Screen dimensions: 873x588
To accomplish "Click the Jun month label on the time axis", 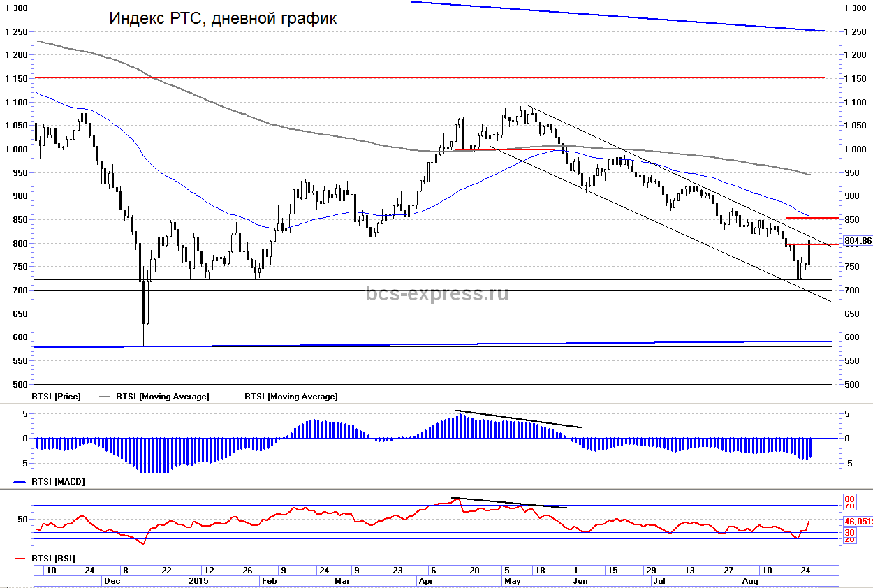I will 580,580.
